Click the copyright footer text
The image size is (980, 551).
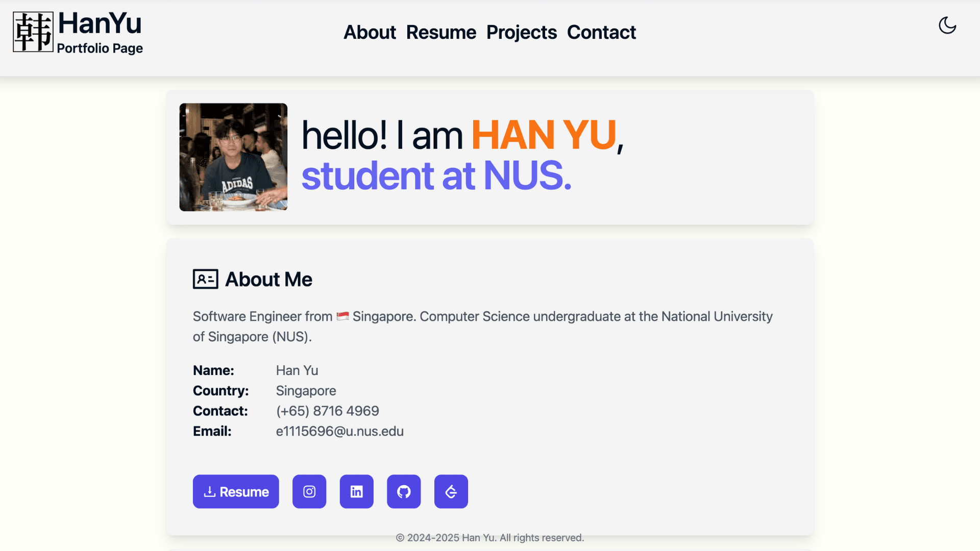click(489, 538)
